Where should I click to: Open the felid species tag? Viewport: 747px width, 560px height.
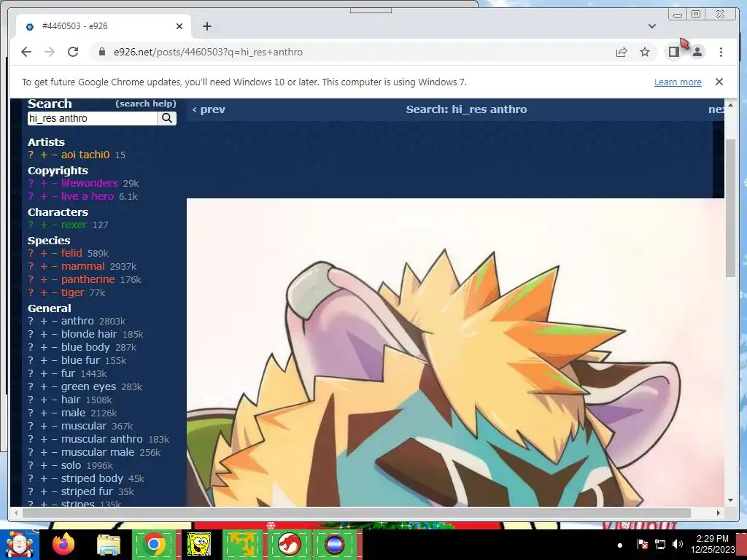tap(71, 253)
